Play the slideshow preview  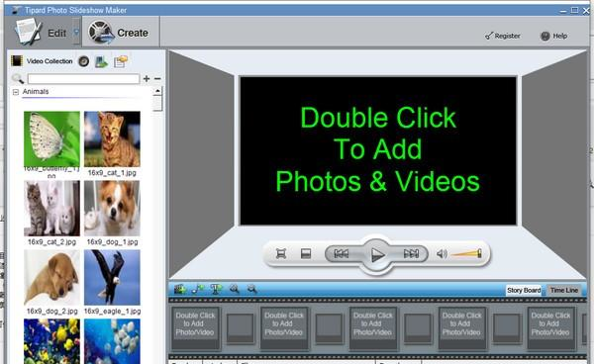click(x=376, y=254)
